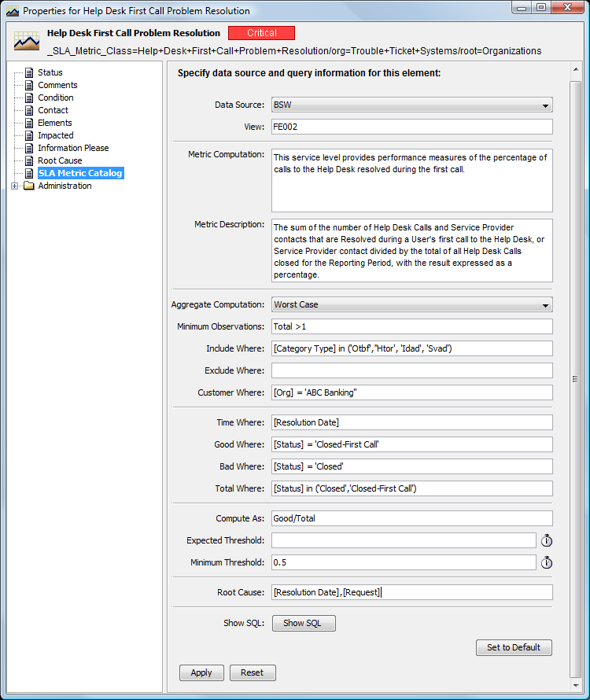Click the vertical scrollbar thumb
This screenshot has height=700, width=590.
[576, 379]
